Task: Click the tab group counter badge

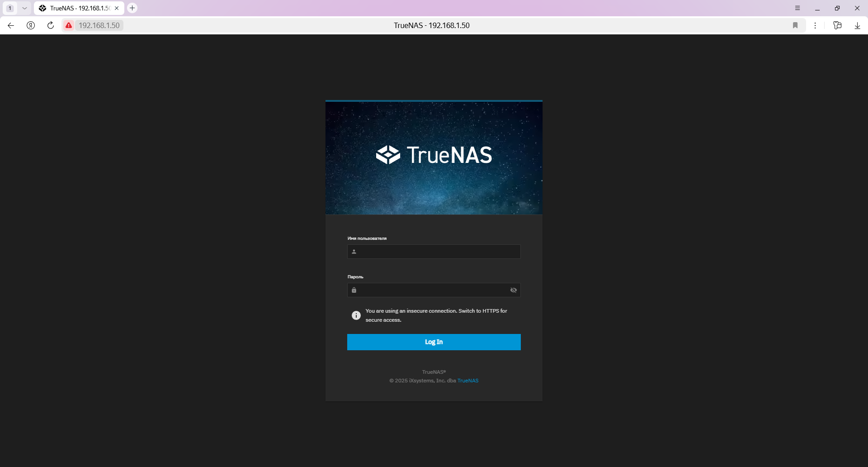Action: pos(10,8)
